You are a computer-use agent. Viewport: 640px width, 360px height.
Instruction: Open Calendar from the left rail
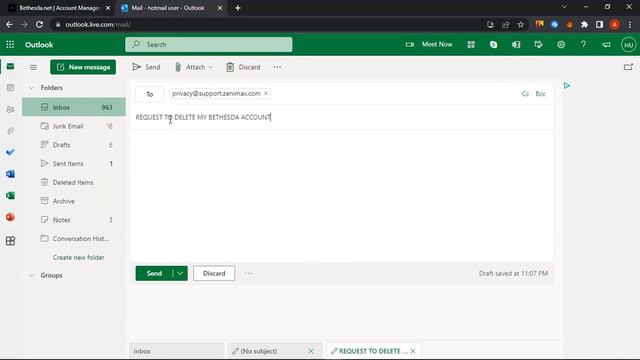pyautogui.click(x=10, y=88)
